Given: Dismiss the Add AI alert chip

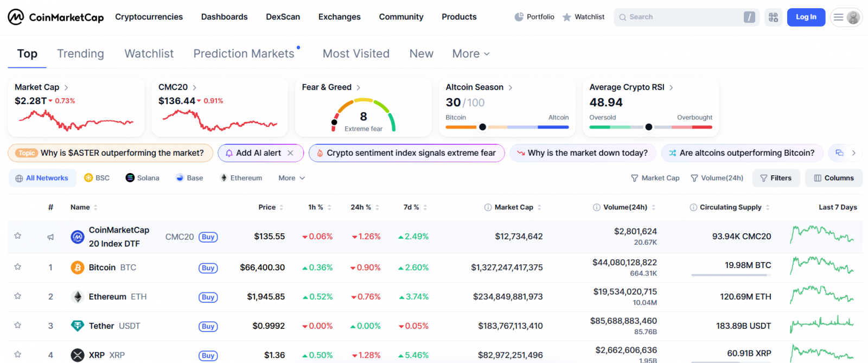Looking at the screenshot, I should tap(291, 153).
